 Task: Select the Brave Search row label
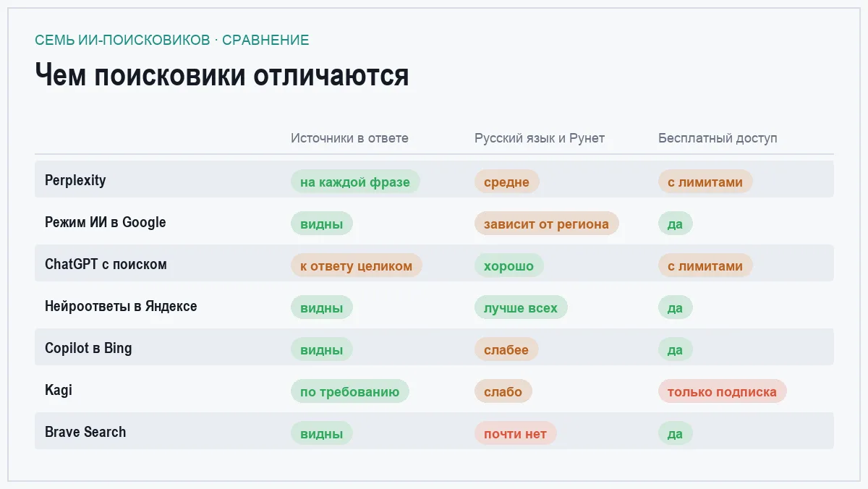(85, 432)
